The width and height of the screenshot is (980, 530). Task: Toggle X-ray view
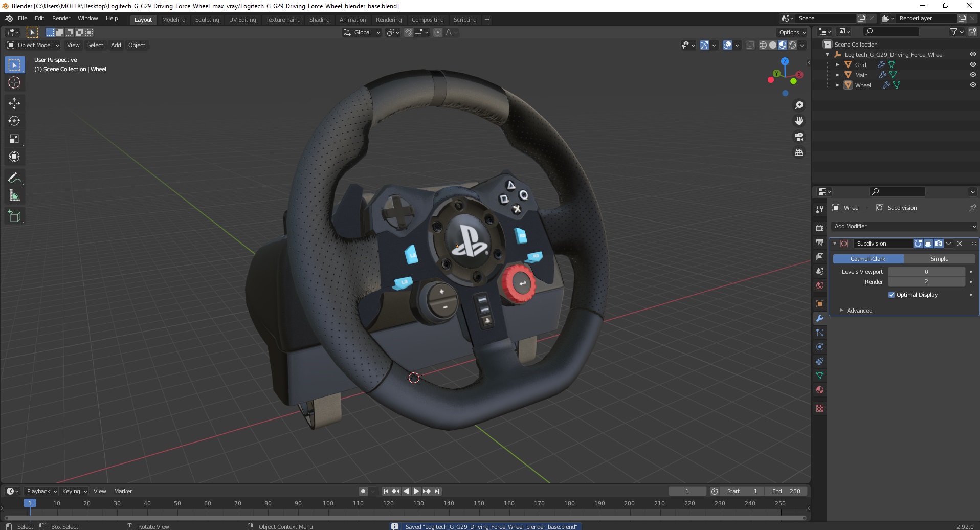[x=750, y=45]
